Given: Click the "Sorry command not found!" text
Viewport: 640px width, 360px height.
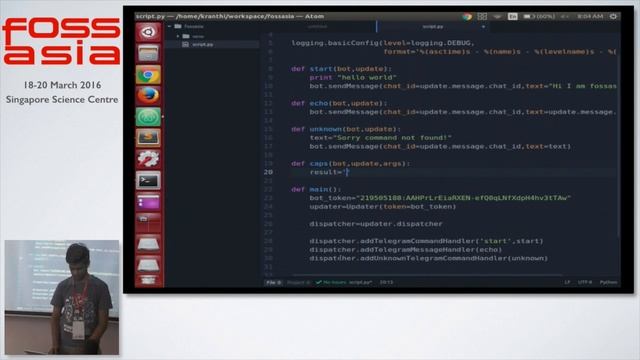Looking at the screenshot, I should tap(393, 138).
